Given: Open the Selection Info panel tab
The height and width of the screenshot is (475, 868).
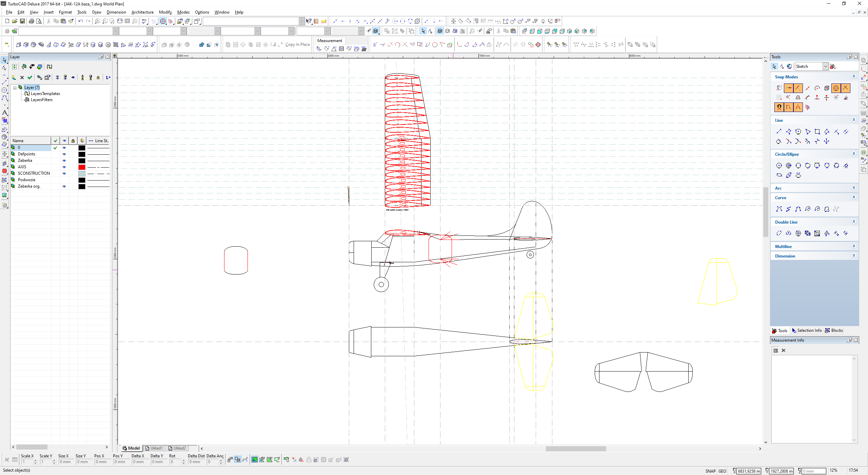Looking at the screenshot, I should pos(807,330).
